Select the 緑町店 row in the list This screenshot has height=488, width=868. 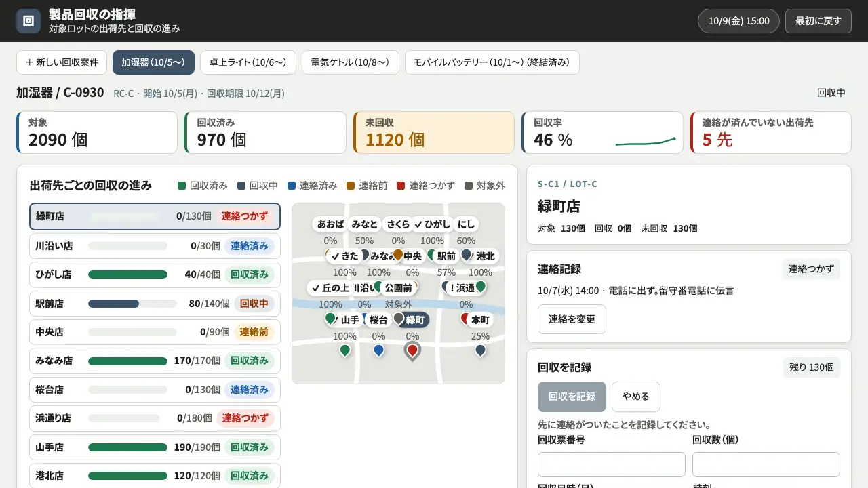tap(155, 216)
